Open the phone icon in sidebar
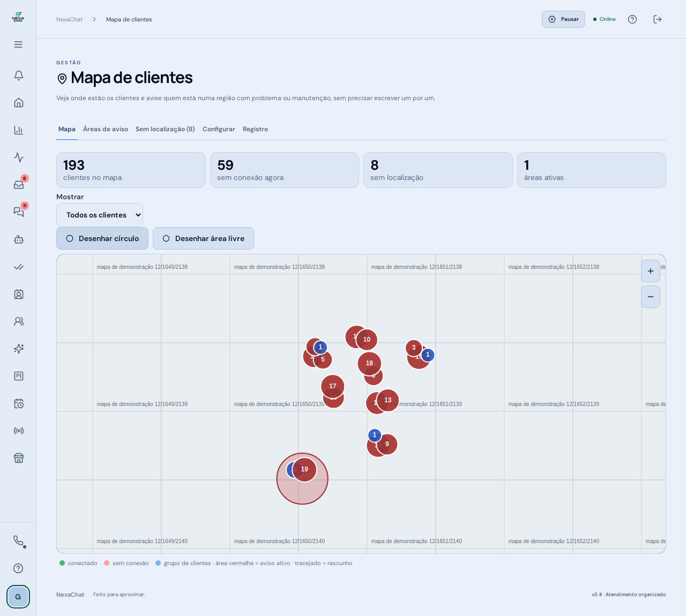Image resolution: width=686 pixels, height=616 pixels. tap(18, 540)
